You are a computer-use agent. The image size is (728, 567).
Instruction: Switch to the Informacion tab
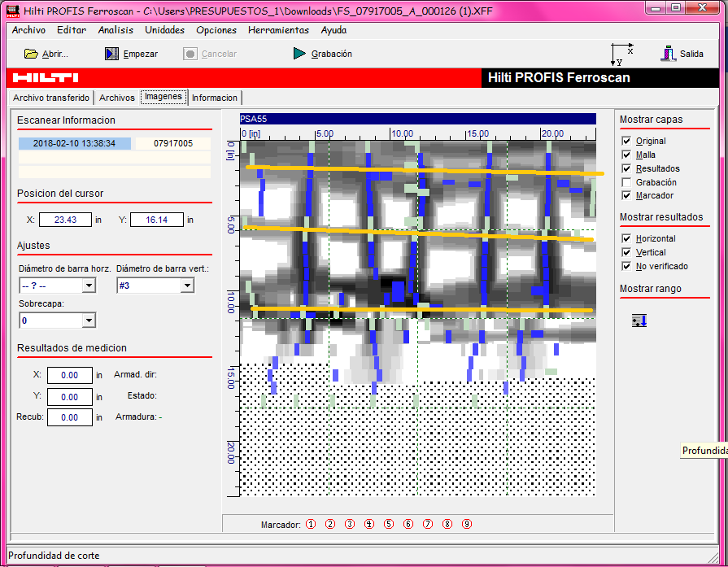(x=215, y=98)
